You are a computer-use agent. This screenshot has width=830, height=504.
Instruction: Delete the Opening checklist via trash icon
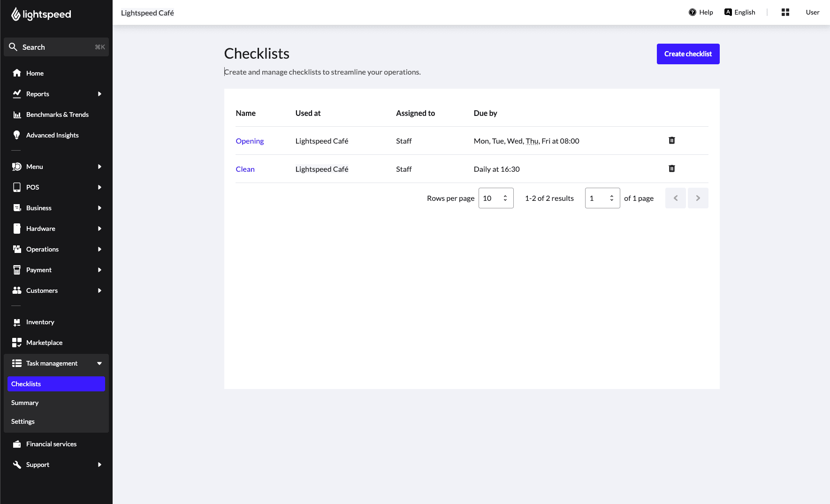tap(672, 140)
